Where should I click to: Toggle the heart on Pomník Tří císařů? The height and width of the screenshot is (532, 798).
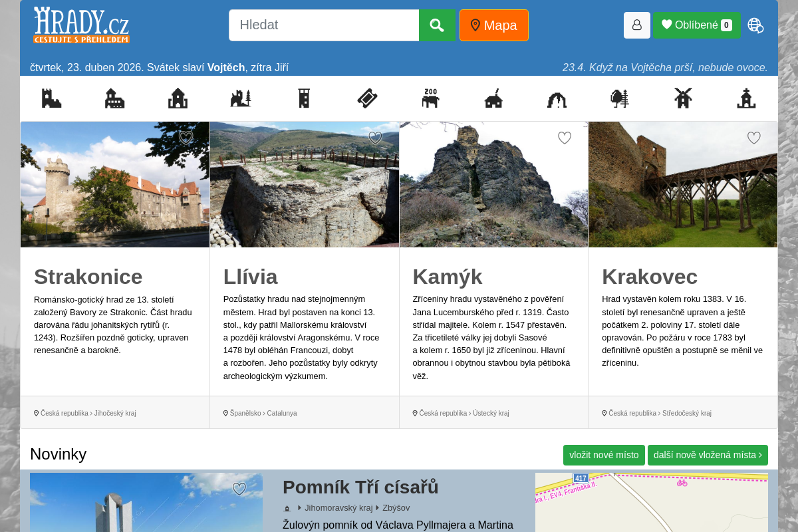tap(239, 489)
